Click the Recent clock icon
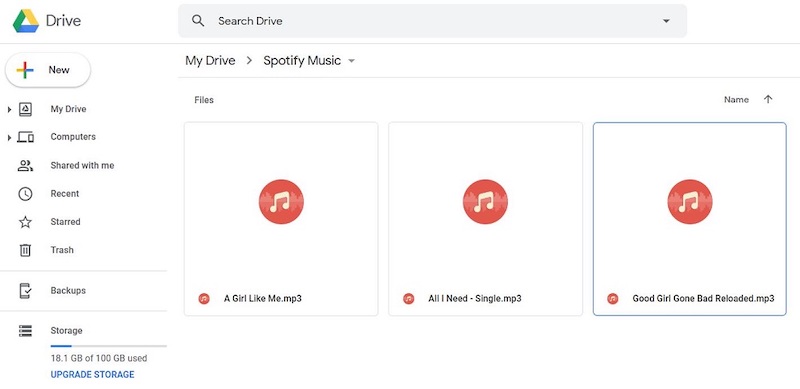 tap(25, 194)
